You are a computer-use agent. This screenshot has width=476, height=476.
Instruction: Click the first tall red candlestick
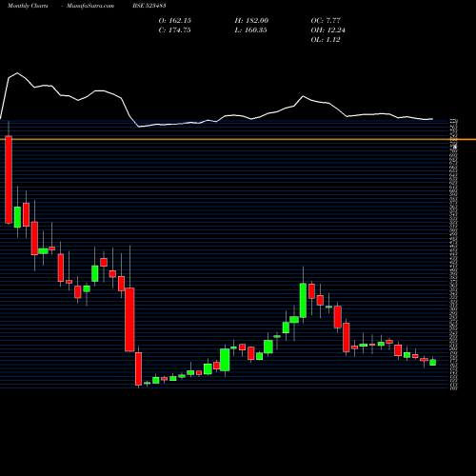click(9, 179)
